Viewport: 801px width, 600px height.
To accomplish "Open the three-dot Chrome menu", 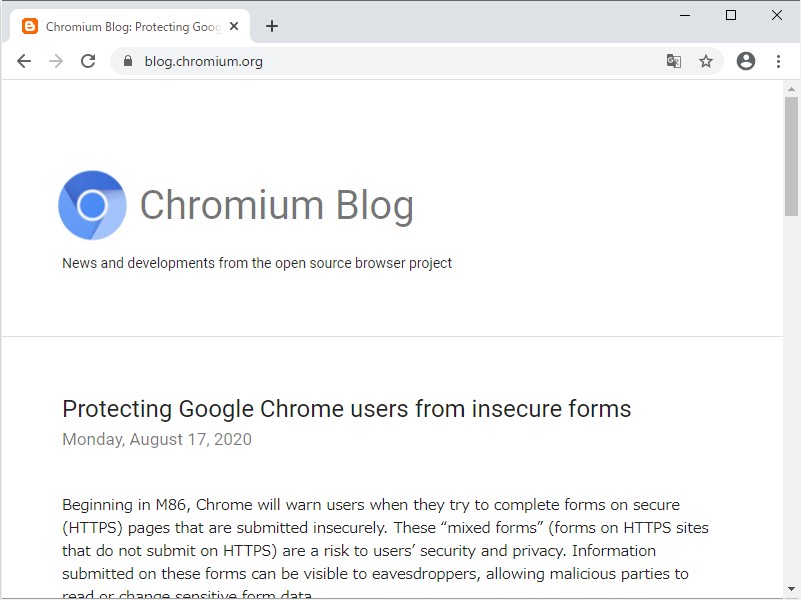I will tap(779, 61).
